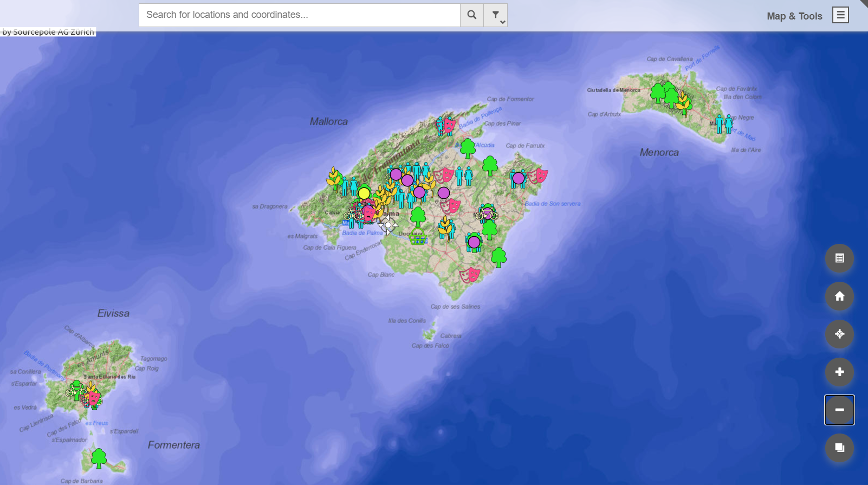The image size is (868, 485).
Task: Click the theater mask marker on Eivissa
Action: tap(93, 399)
